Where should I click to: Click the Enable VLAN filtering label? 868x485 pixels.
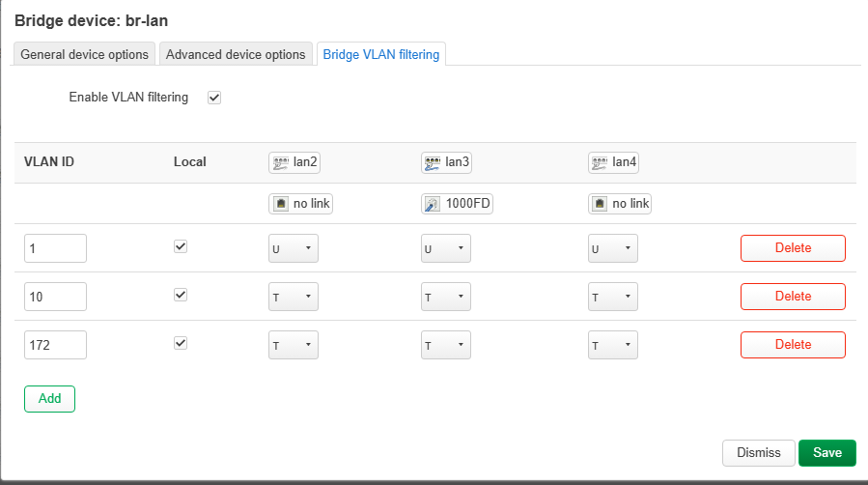(128, 97)
